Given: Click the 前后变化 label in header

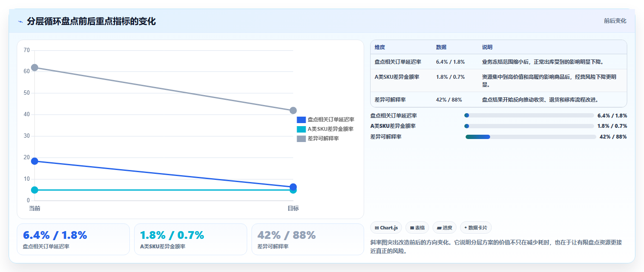Looking at the screenshot, I should point(615,21).
